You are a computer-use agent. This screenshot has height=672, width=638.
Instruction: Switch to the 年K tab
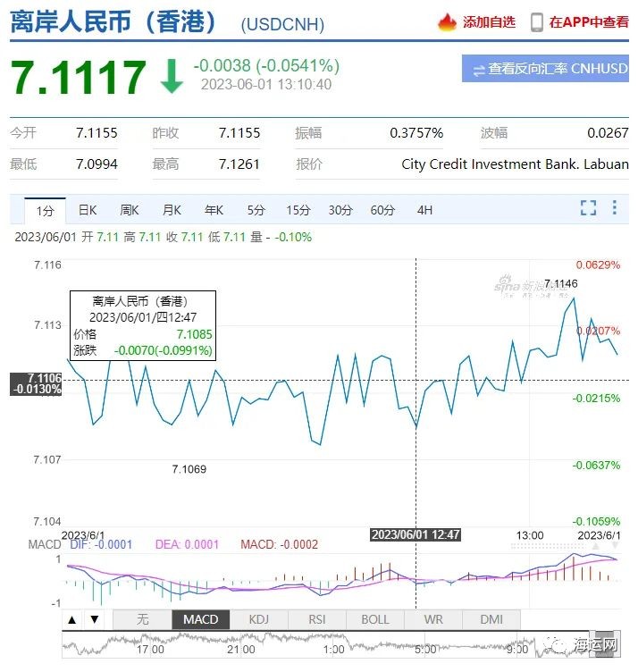(214, 210)
